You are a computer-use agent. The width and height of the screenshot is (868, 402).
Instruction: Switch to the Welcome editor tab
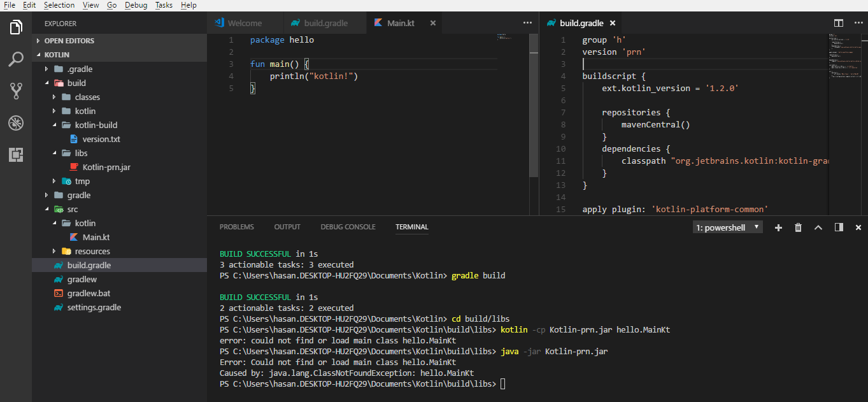click(245, 23)
